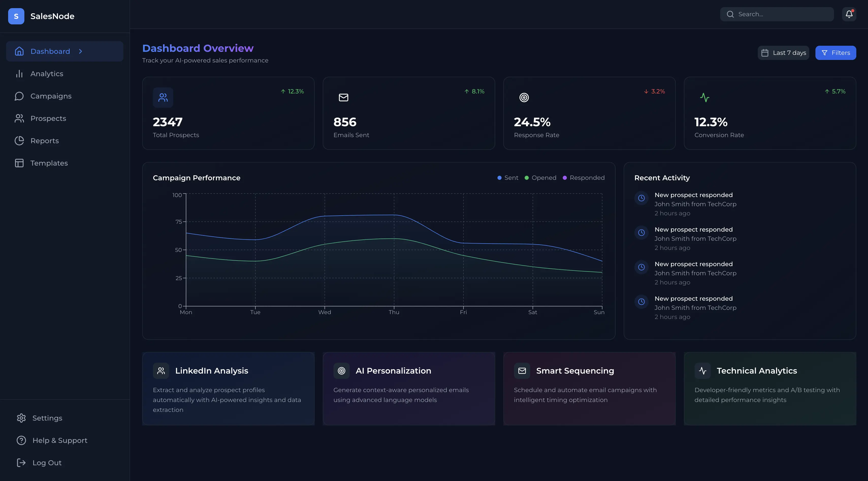This screenshot has height=481, width=868.
Task: Click the Dashboard Overview heading
Action: (198, 48)
